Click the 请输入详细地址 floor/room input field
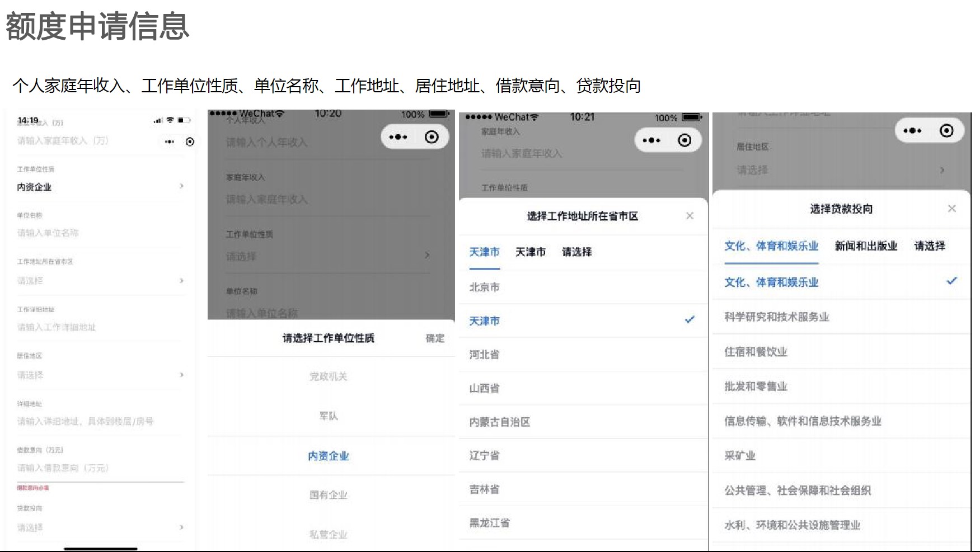Screen dimensions: 980x552 click(x=101, y=421)
